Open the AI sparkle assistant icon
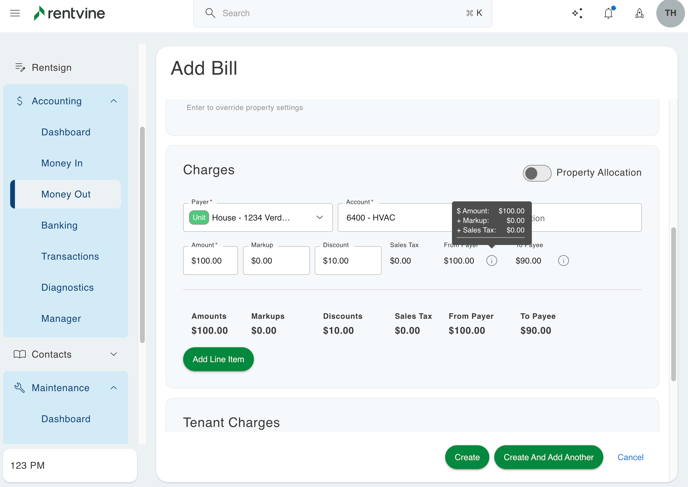 pyautogui.click(x=577, y=14)
